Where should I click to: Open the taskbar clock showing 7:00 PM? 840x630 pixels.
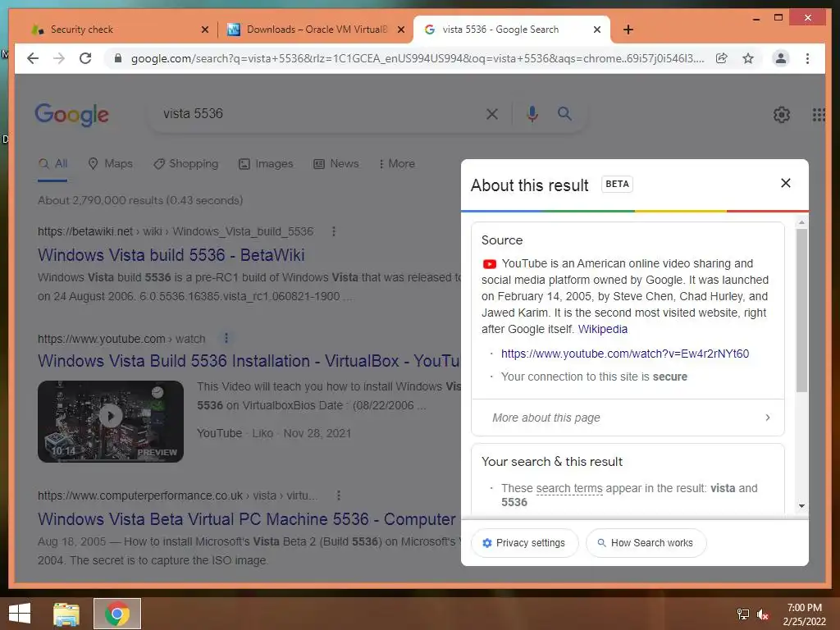pyautogui.click(x=804, y=614)
